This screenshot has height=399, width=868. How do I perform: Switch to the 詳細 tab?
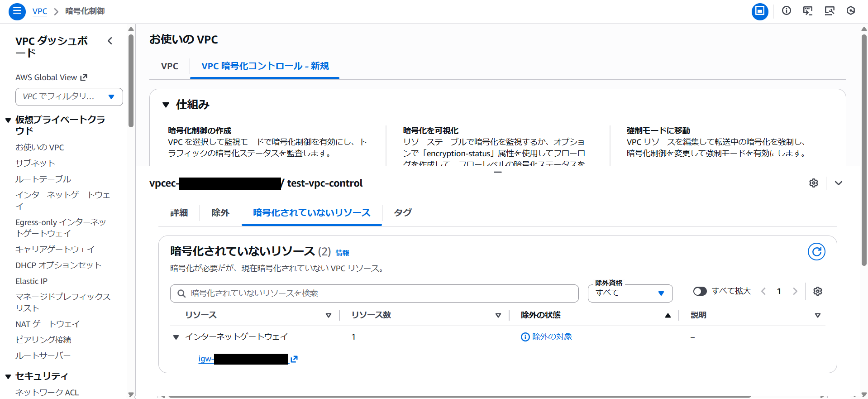(179, 213)
